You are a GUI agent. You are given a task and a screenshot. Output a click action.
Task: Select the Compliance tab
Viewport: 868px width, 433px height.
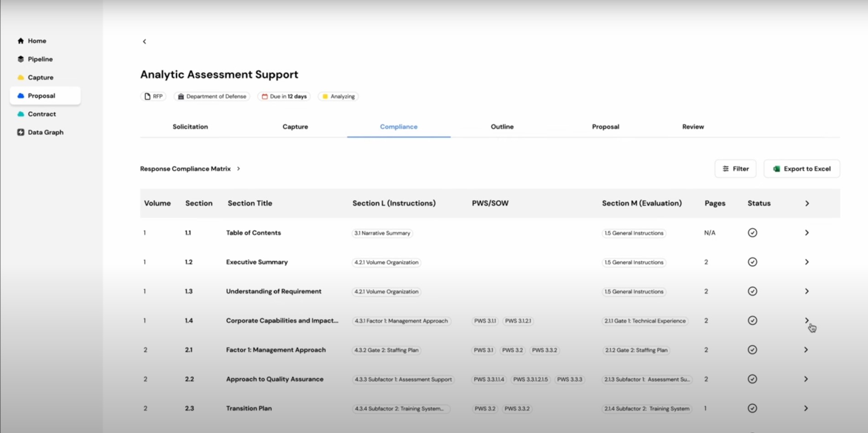click(399, 127)
